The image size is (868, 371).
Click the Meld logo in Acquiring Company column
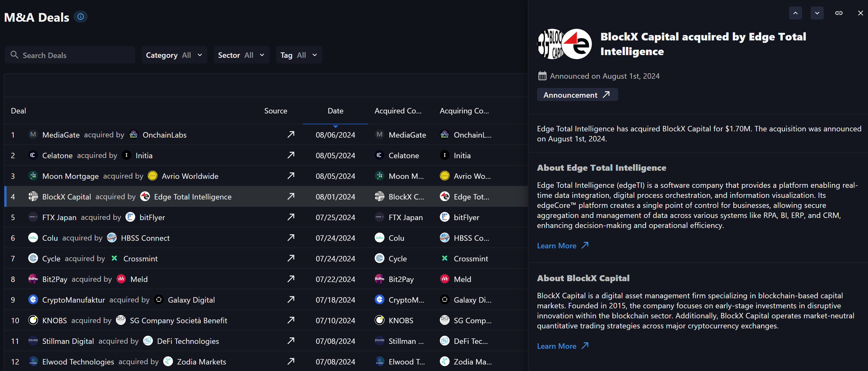click(x=444, y=279)
